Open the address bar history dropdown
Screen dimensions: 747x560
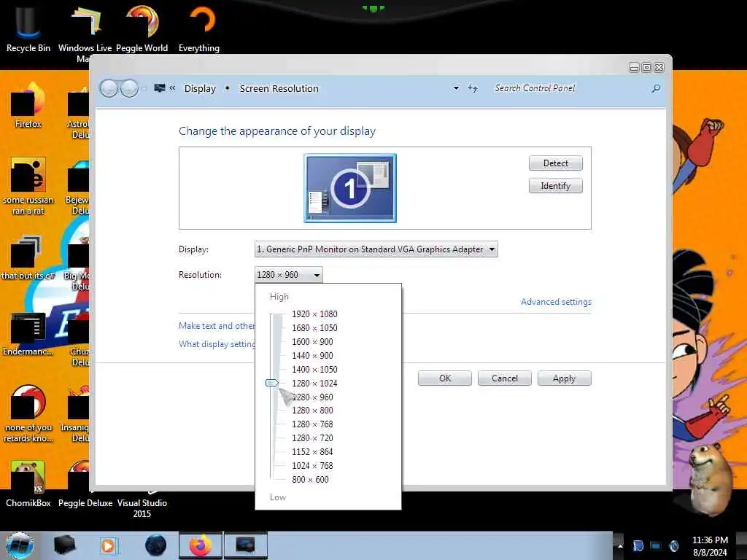[x=456, y=88]
